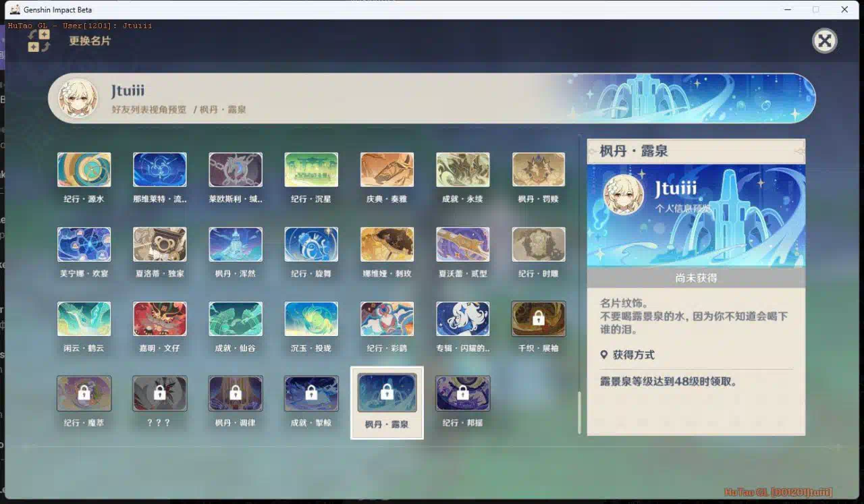Image resolution: width=864 pixels, height=504 pixels.
Task: Click Jtuiii avatar in top banner
Action: (x=78, y=99)
